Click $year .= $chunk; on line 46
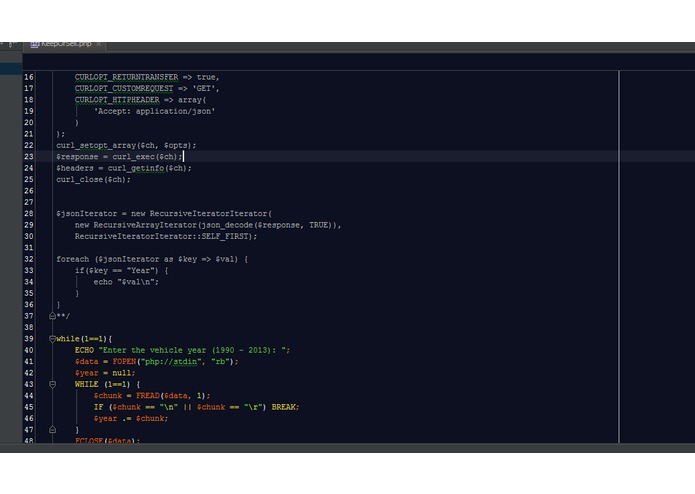The height and width of the screenshot is (494, 695). pos(131,419)
